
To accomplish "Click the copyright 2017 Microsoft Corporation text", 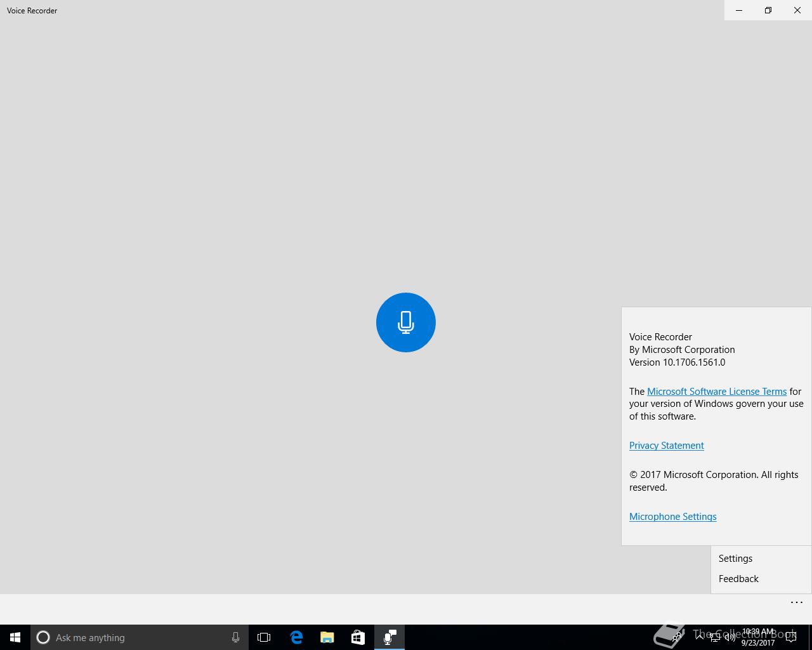I will pos(714,481).
